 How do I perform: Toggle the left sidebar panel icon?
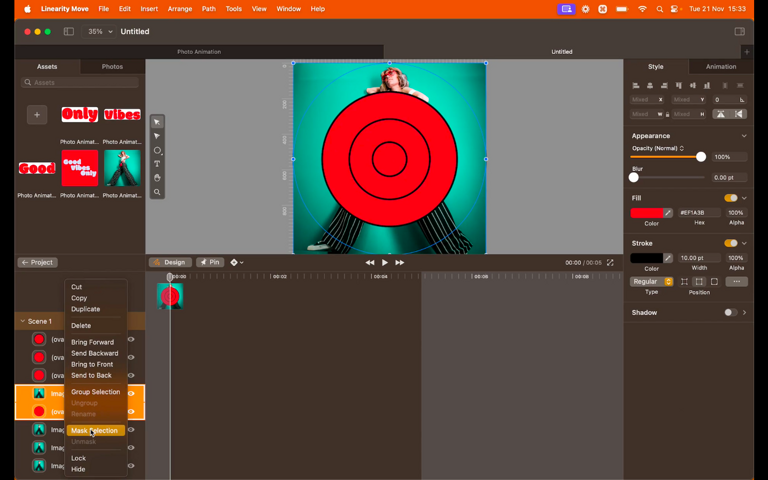(69, 31)
